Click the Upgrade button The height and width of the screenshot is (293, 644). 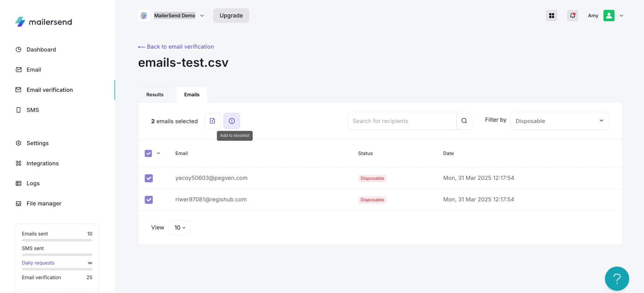231,16
